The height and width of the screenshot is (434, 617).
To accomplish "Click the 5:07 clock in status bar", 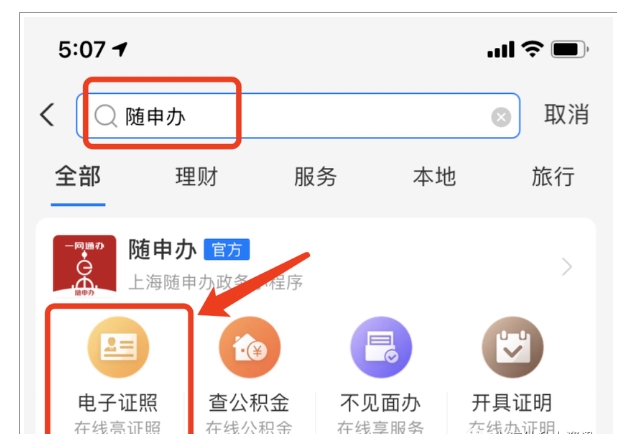I will click(82, 50).
